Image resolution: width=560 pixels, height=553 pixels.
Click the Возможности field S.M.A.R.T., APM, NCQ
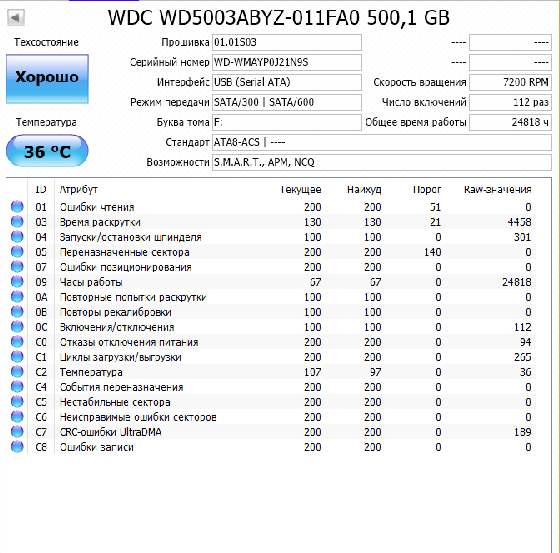click(x=382, y=163)
